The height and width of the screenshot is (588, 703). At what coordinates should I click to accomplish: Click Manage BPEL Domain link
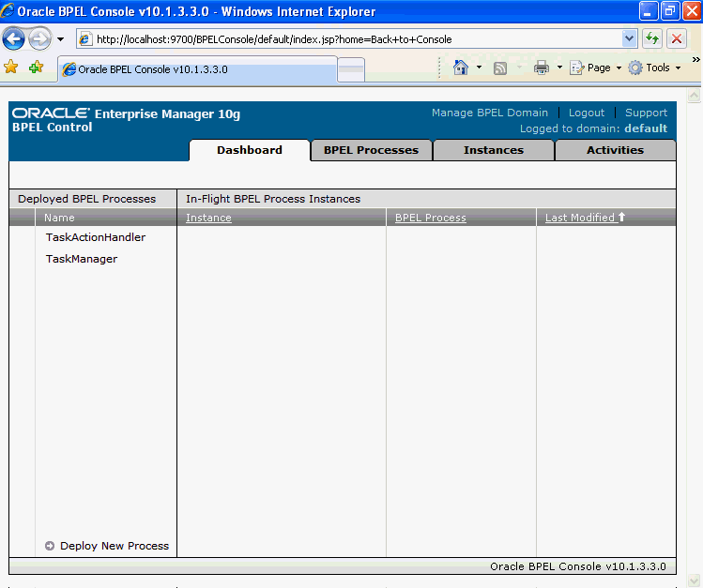490,113
